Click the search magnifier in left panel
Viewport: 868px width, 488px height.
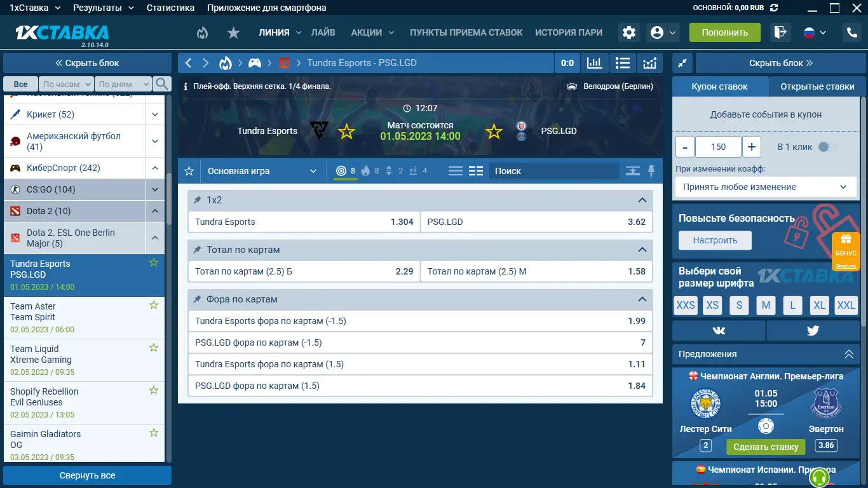(162, 84)
